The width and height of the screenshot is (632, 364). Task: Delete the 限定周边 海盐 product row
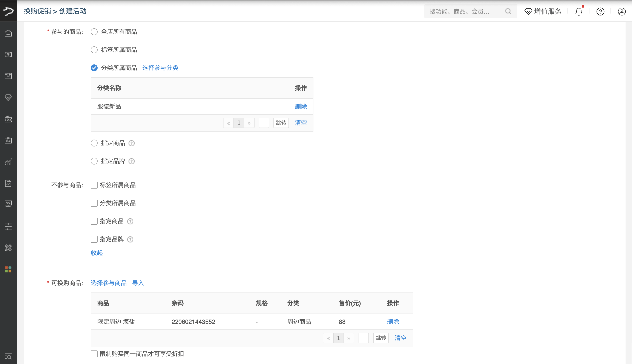[x=393, y=322]
